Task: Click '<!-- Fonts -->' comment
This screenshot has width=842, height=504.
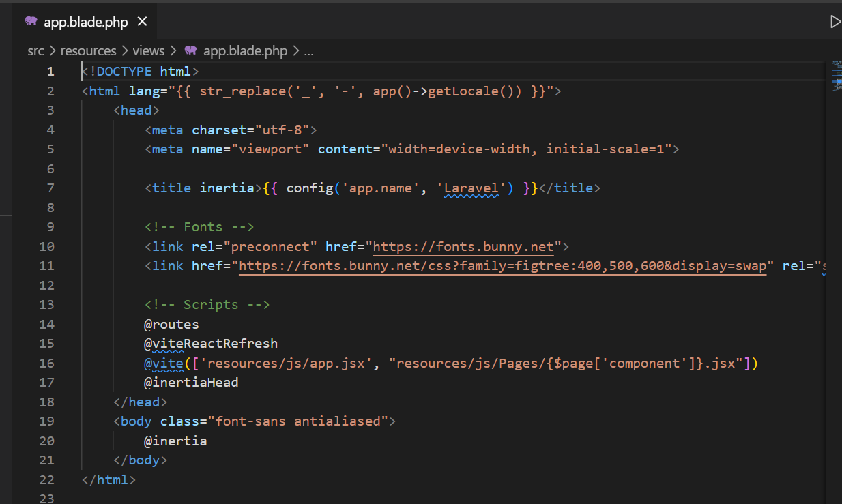Action: tap(199, 227)
